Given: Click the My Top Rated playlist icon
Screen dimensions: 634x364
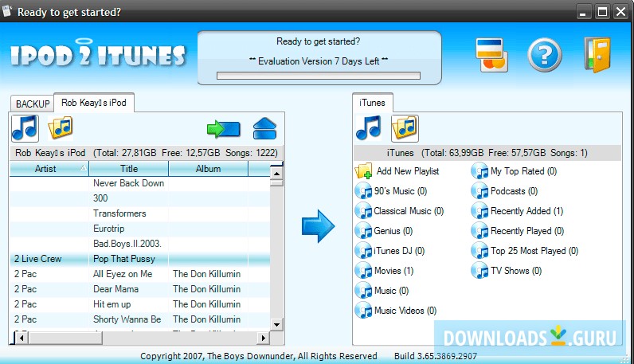Looking at the screenshot, I should 479,171.
